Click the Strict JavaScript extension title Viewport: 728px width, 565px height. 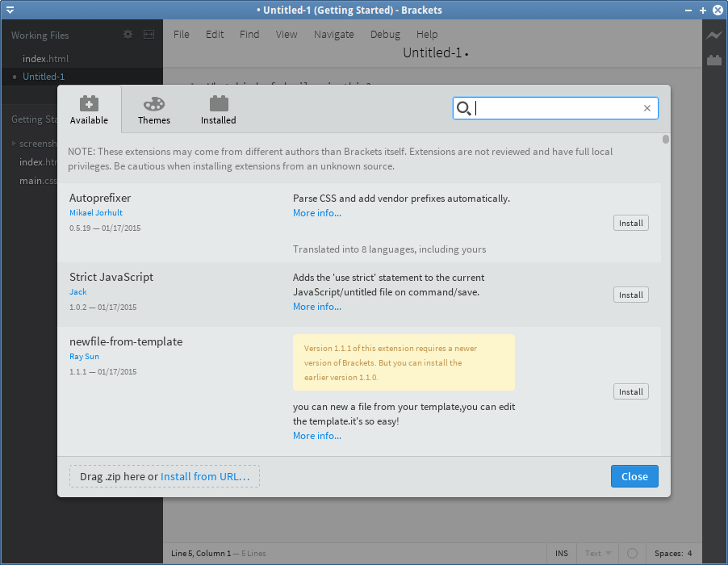point(111,277)
